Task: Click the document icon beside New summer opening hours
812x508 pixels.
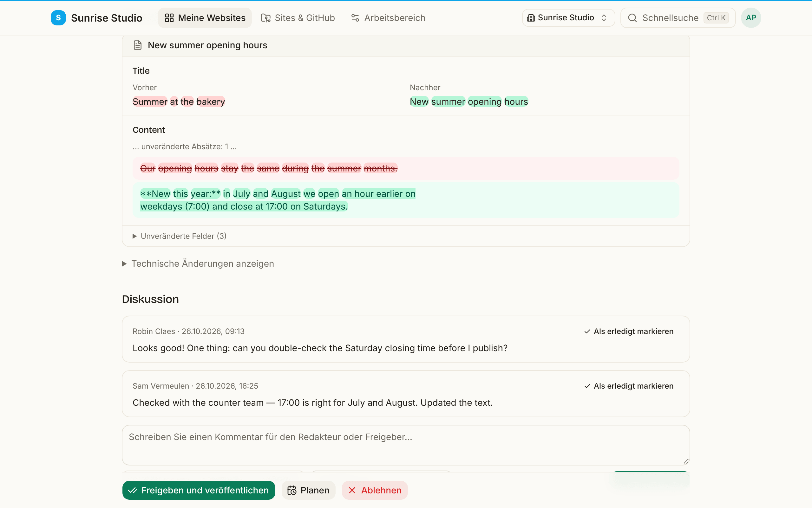Action: click(x=138, y=45)
